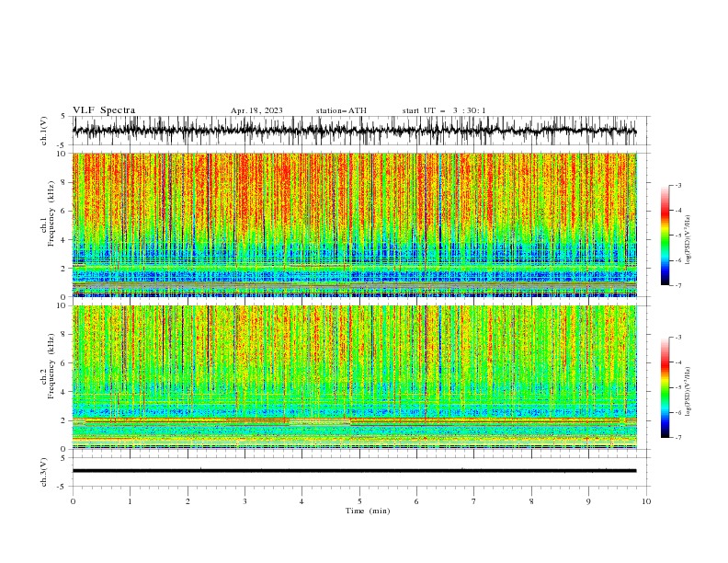Click the ch.2 spectrogram plot

point(354,377)
